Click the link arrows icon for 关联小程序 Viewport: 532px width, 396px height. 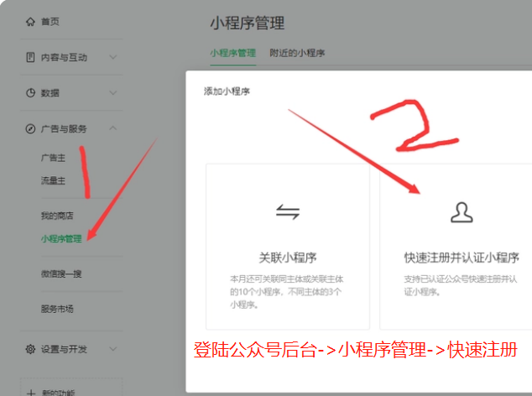click(x=288, y=213)
